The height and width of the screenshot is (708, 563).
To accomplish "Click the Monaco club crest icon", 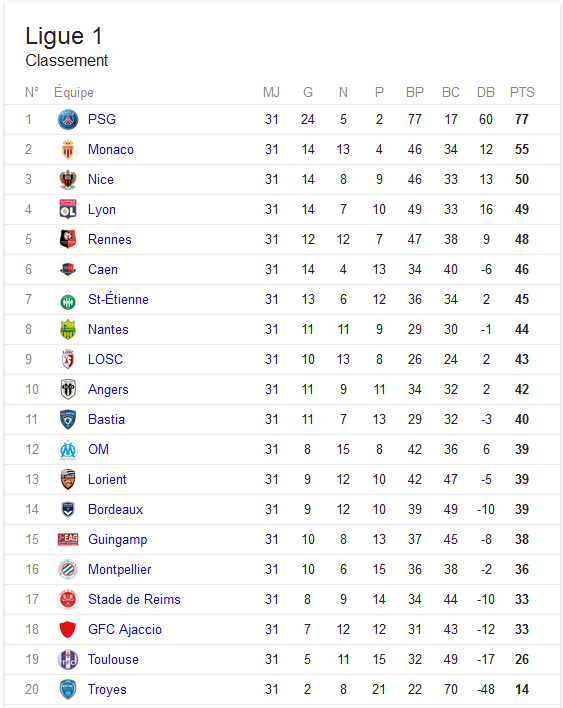I will click(x=68, y=149).
